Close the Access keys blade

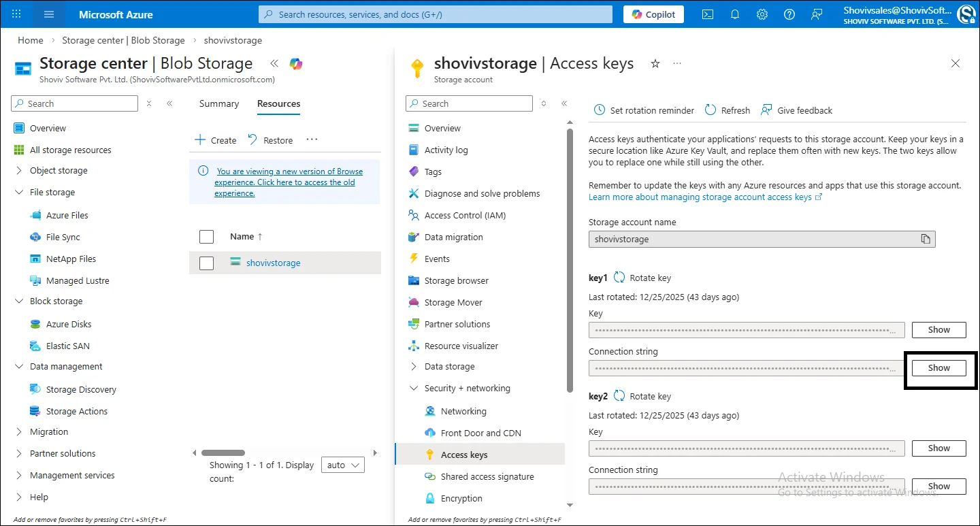(955, 63)
